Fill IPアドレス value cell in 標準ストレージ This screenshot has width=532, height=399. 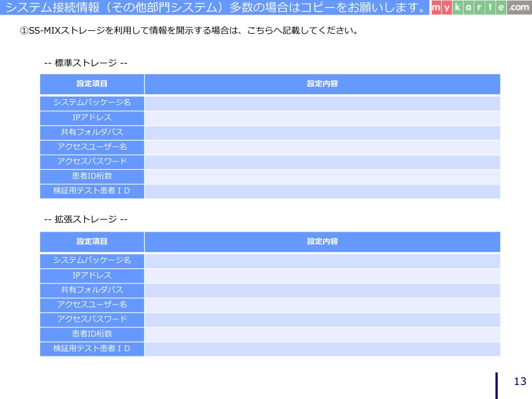(322, 118)
